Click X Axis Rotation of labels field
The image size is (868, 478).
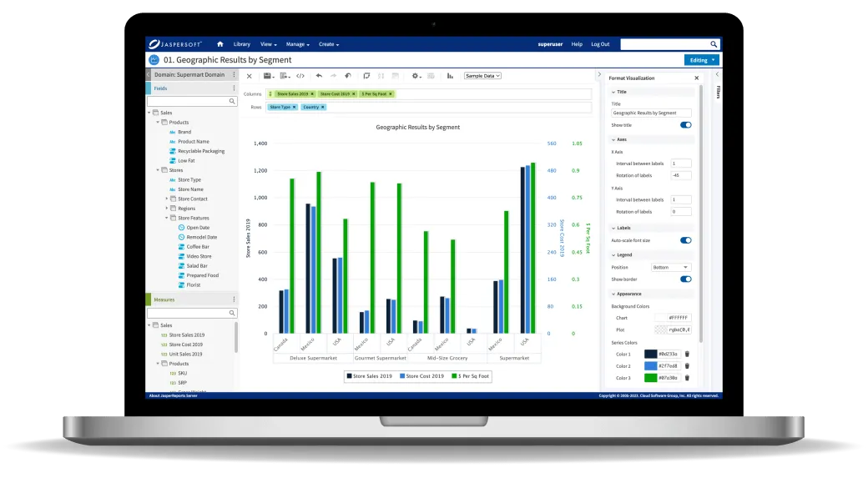681,175
